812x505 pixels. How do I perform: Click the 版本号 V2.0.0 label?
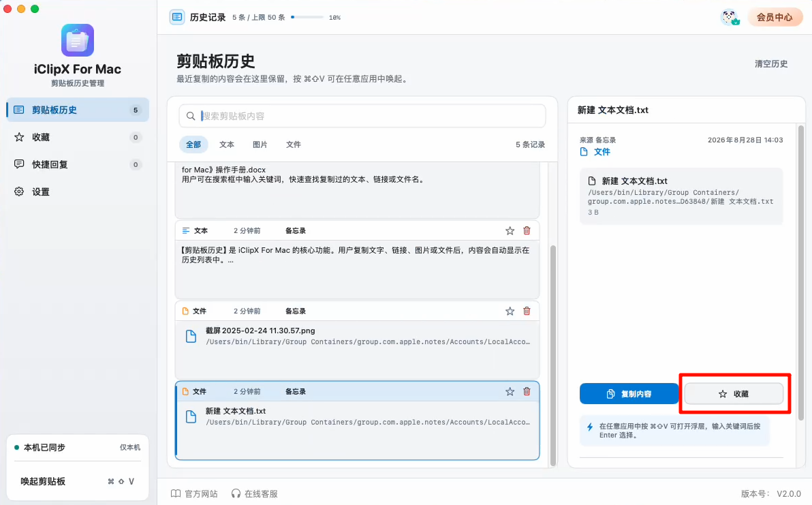(x=771, y=493)
